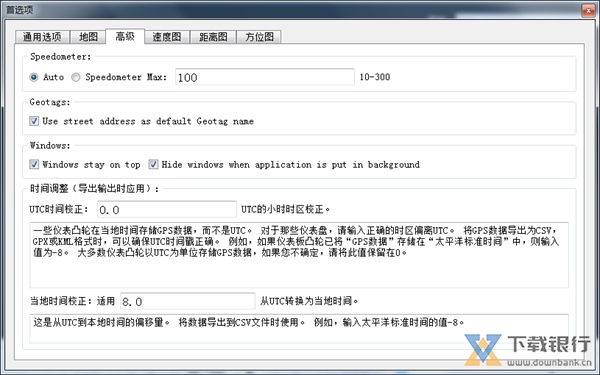
Task: Click the 首选项 title bar text
Action: [20, 10]
